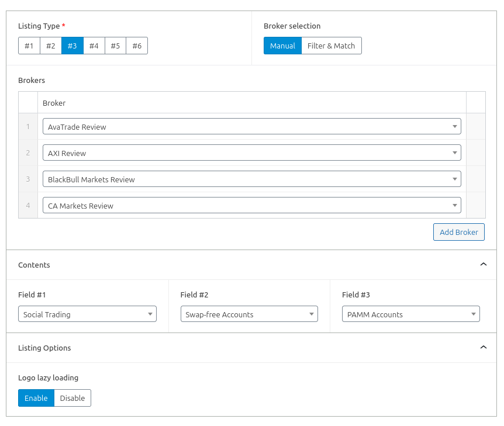This screenshot has width=504, height=426.
Task: Collapse the Contents section chevron
Action: coord(483,264)
